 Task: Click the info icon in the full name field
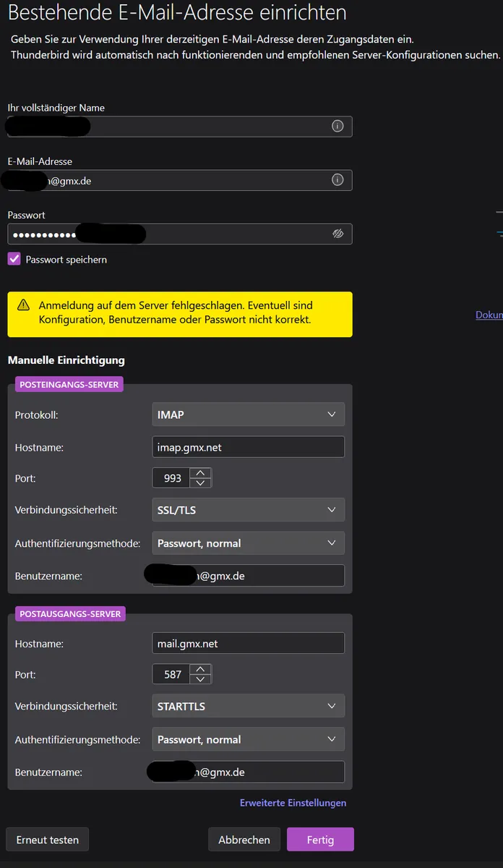(x=338, y=126)
